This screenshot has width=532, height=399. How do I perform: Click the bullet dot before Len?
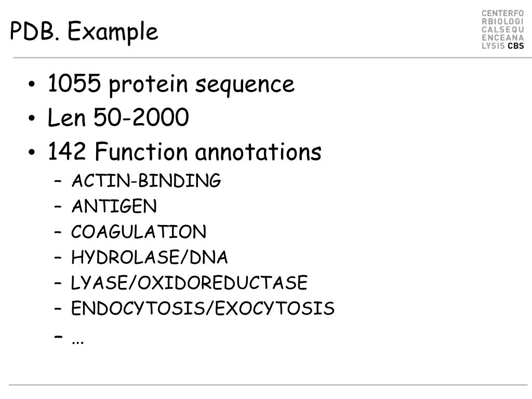[x=32, y=118]
